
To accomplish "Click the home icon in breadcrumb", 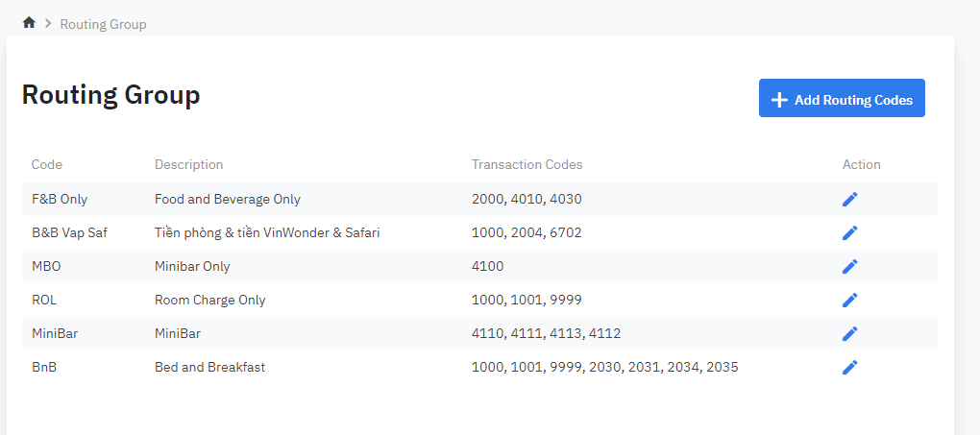I will click(x=29, y=23).
